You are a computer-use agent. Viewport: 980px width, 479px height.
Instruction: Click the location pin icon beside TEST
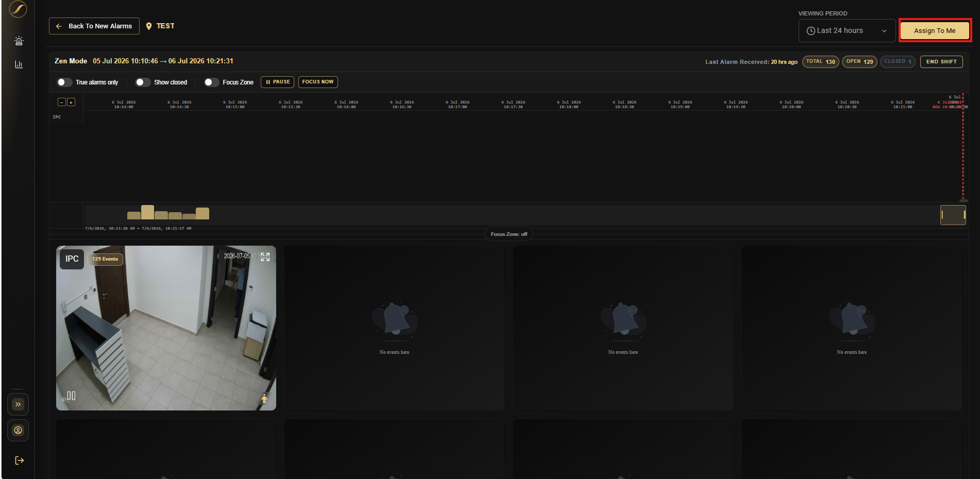(149, 26)
